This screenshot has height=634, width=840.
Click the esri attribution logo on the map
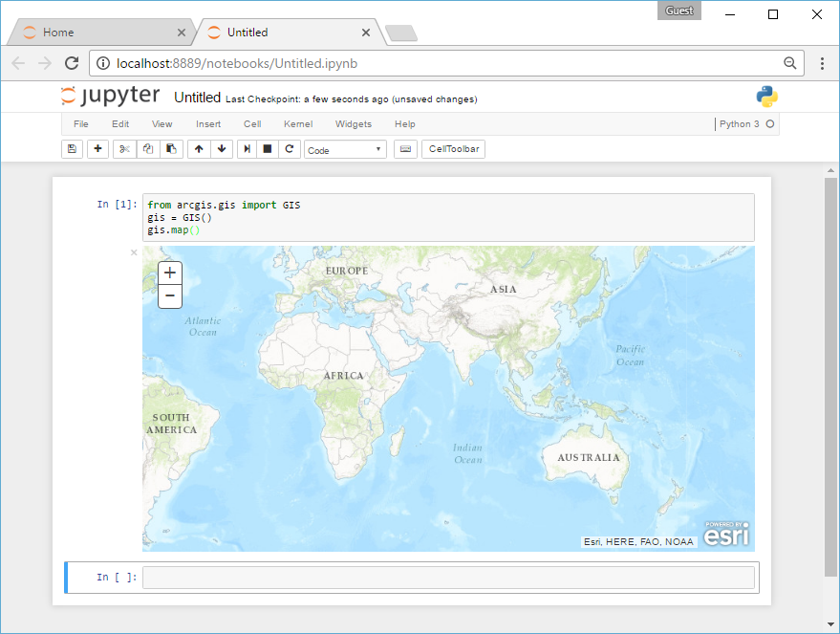click(x=726, y=536)
